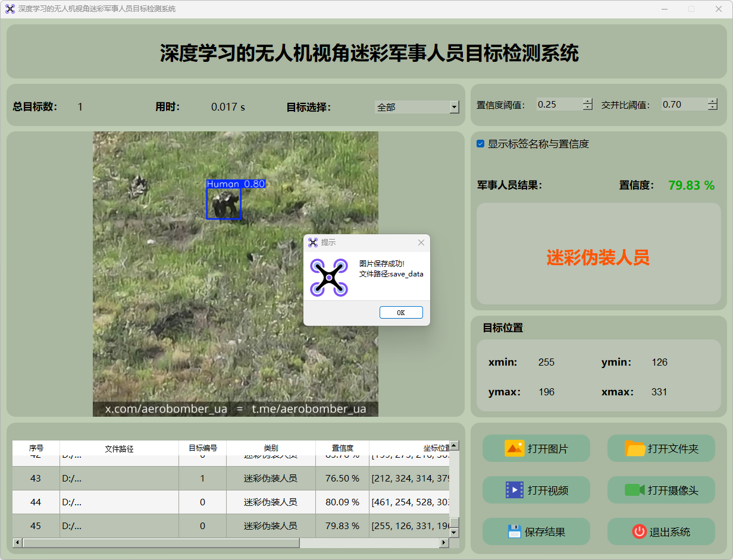Click the floppy disk Save Results icon
This screenshot has height=560, width=733.
514,531
